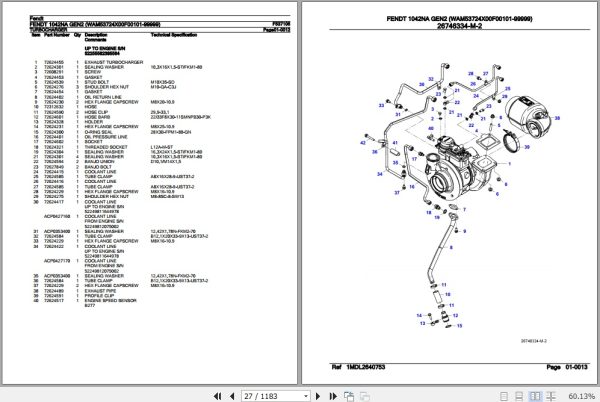
Task: Click callout number 40 on the diagram
Action: coord(431,129)
